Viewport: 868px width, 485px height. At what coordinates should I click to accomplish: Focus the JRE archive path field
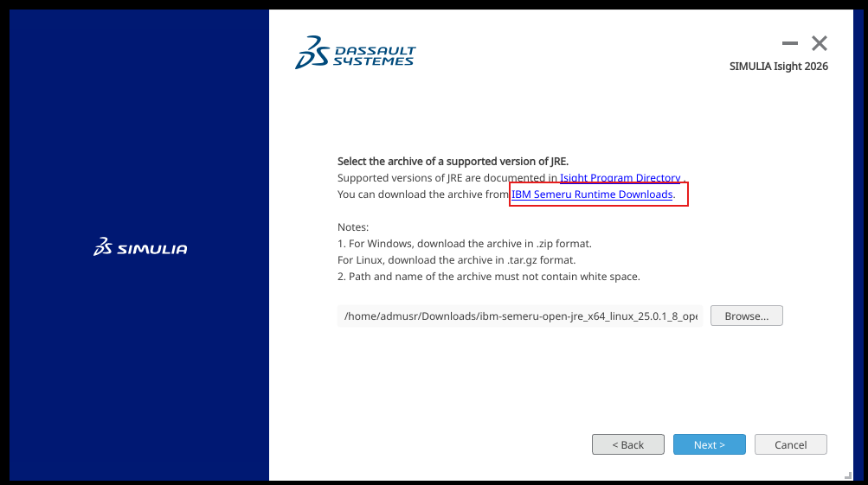(520, 316)
